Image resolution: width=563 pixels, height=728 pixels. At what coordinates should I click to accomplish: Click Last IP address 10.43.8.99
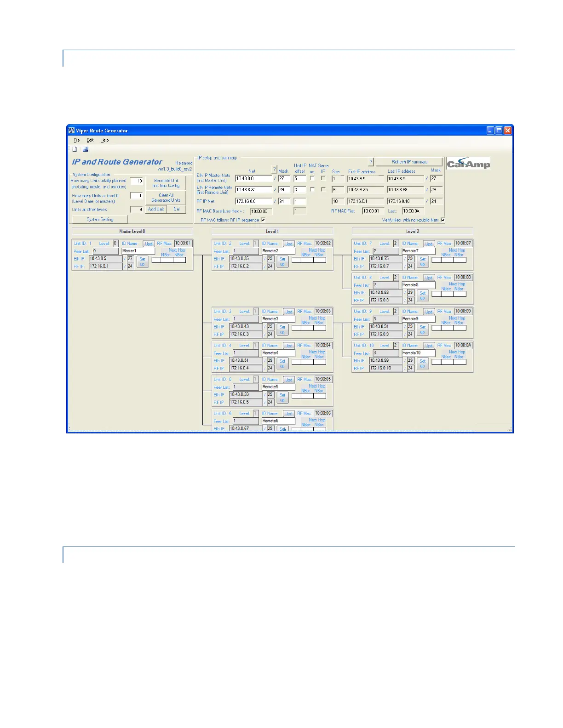pyautogui.click(x=405, y=189)
